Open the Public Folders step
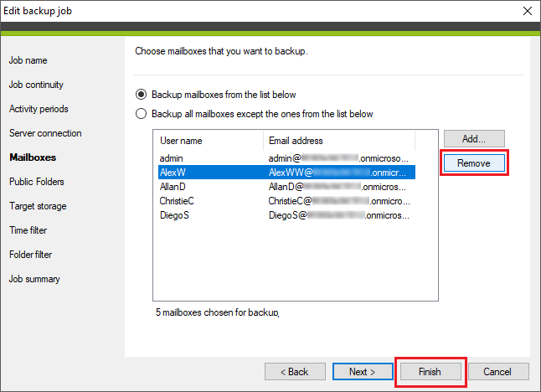Viewport: 541px width, 392px height. click(x=37, y=182)
